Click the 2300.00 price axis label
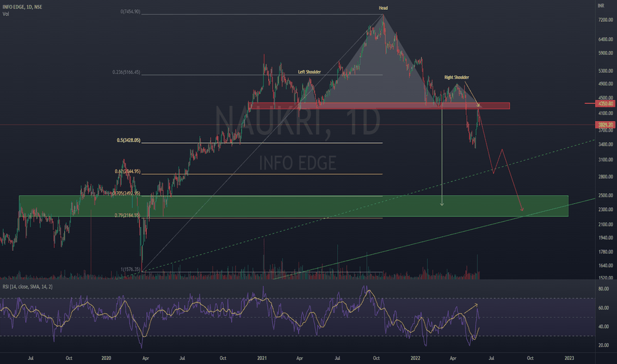This screenshot has height=364, width=617. (606, 210)
